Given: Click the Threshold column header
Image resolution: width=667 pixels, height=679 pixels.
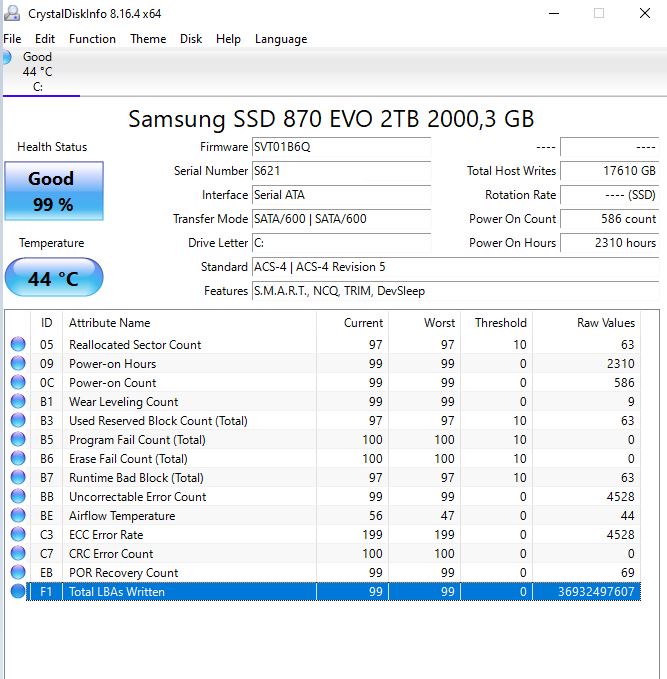Looking at the screenshot, I should (496, 323).
